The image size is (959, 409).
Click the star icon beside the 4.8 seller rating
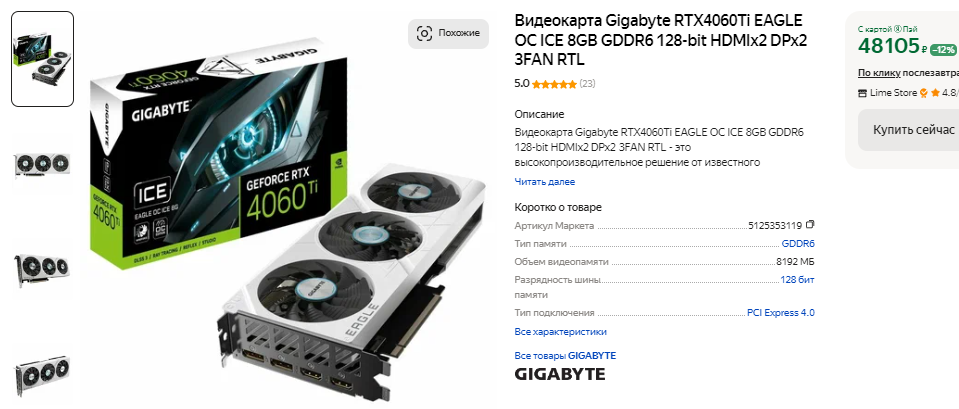click(935, 93)
